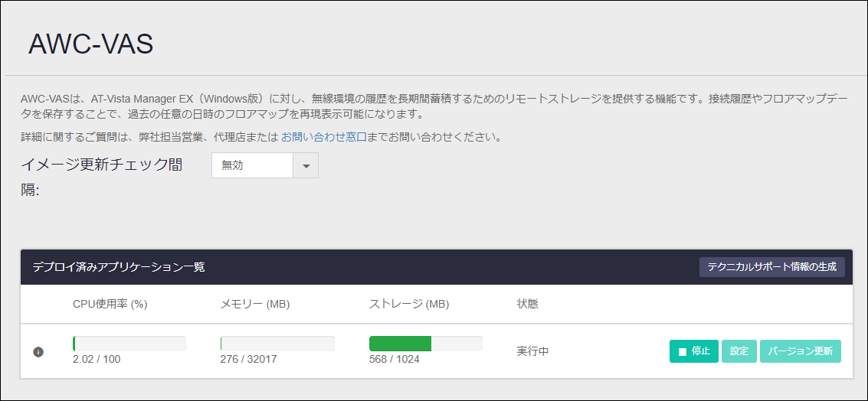The image size is (868, 401).
Task: Click the CPU usage progress bar
Action: 129,344
